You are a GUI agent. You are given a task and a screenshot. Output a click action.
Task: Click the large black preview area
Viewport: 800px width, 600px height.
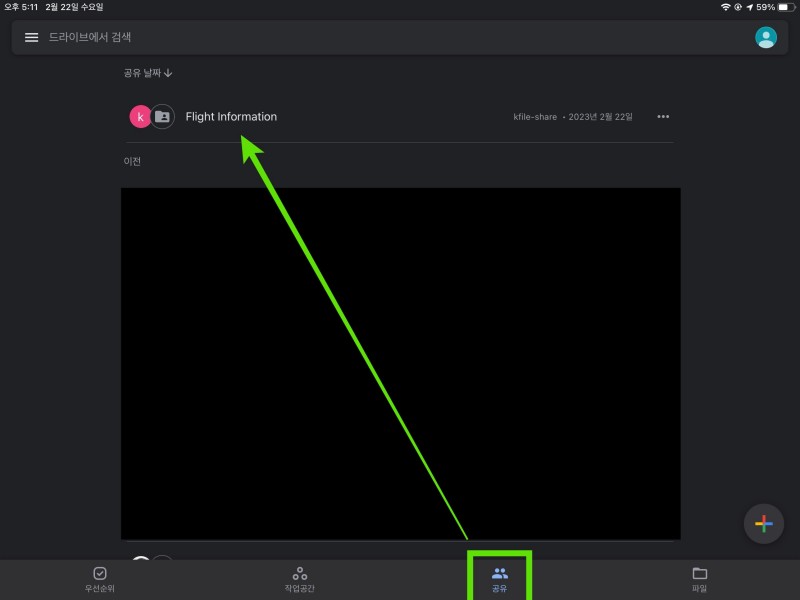pos(400,364)
